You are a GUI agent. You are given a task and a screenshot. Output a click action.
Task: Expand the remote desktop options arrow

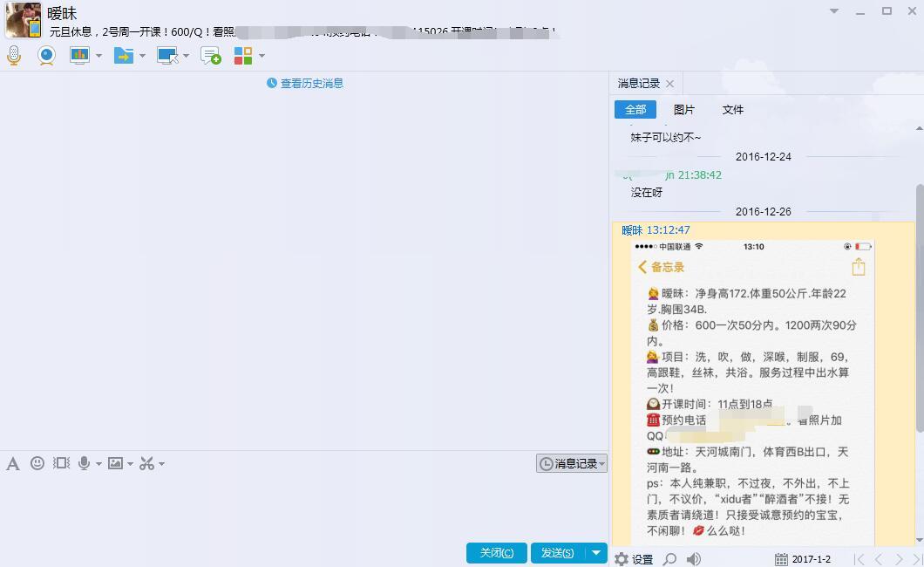pos(187,56)
